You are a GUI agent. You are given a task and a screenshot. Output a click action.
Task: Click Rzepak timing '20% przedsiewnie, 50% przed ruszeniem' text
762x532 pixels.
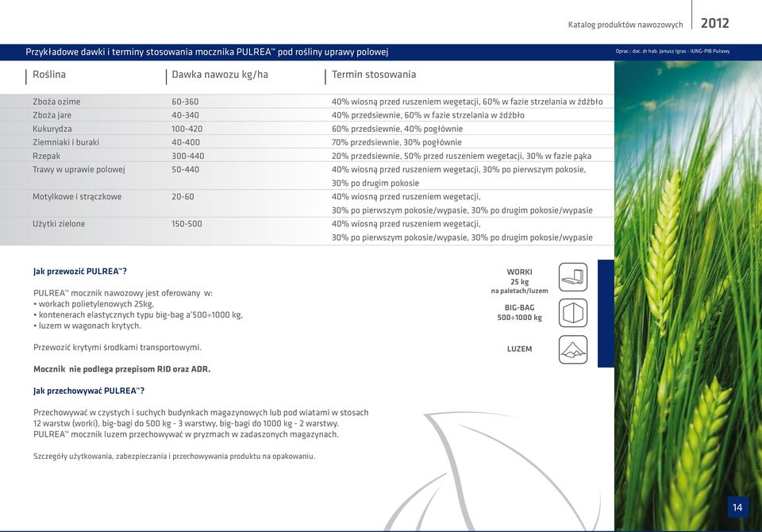click(462, 156)
